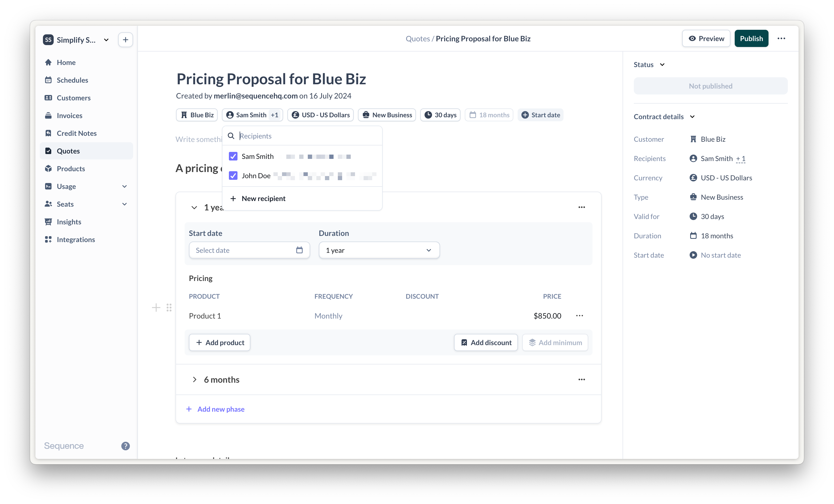Collapse the Contract details section
The width and height of the screenshot is (834, 504).
(x=693, y=116)
